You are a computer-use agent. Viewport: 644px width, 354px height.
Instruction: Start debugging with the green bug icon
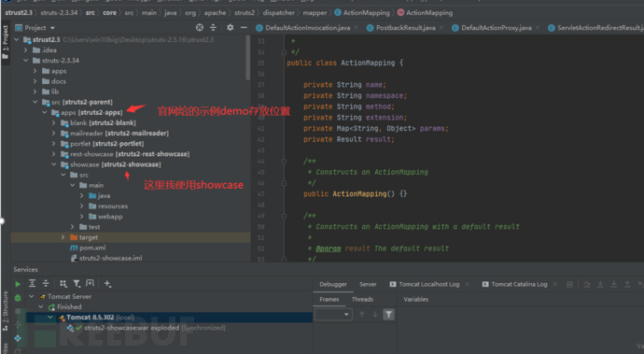[18, 298]
